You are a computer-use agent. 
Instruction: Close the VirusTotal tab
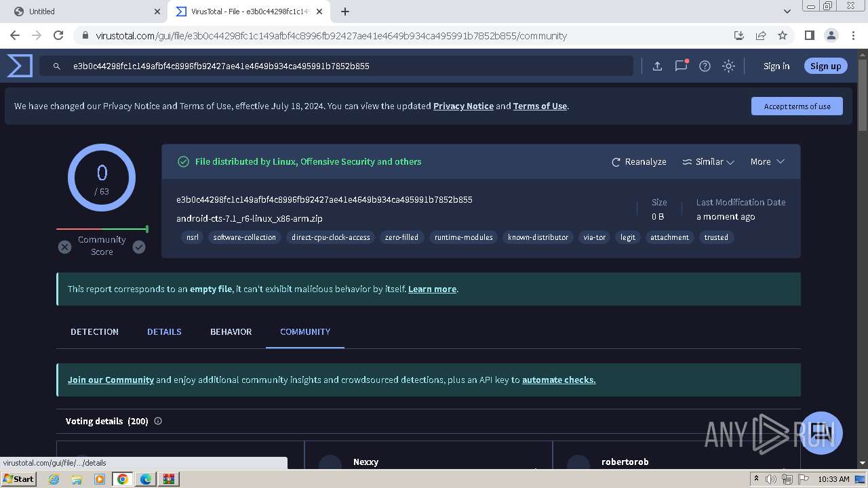pos(319,12)
